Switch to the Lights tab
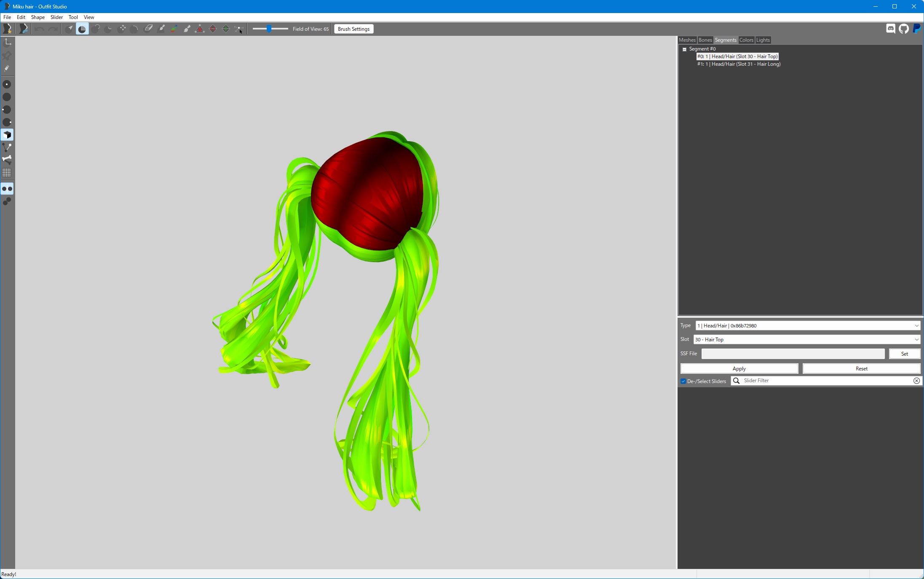 click(x=763, y=40)
